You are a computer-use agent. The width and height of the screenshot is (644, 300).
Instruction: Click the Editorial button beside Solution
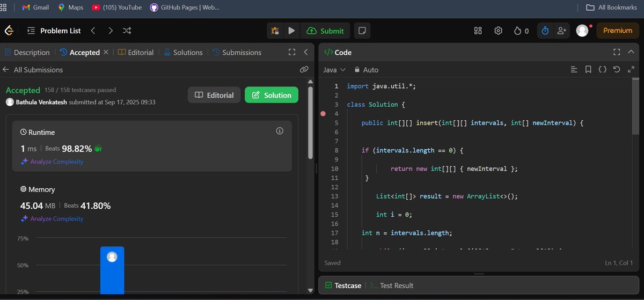[214, 95]
